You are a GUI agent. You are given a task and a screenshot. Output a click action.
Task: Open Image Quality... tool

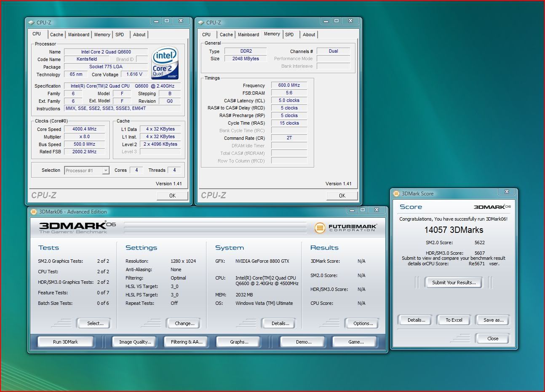point(135,342)
